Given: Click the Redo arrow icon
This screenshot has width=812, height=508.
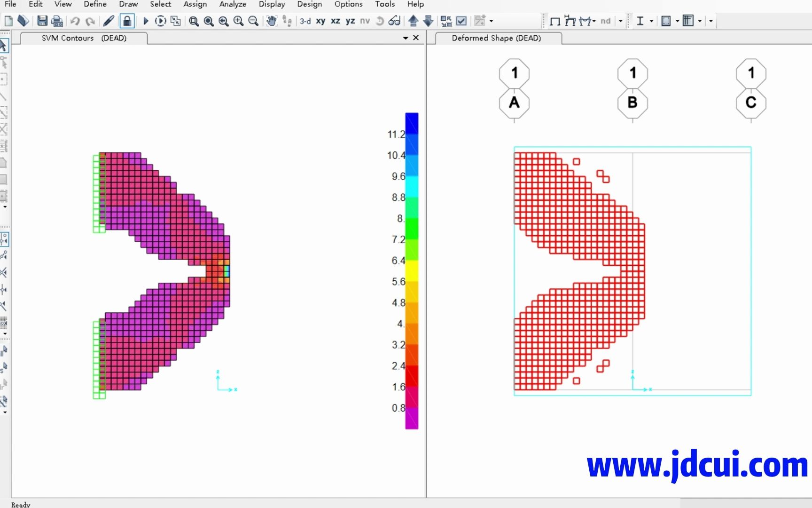Looking at the screenshot, I should pyautogui.click(x=90, y=21).
